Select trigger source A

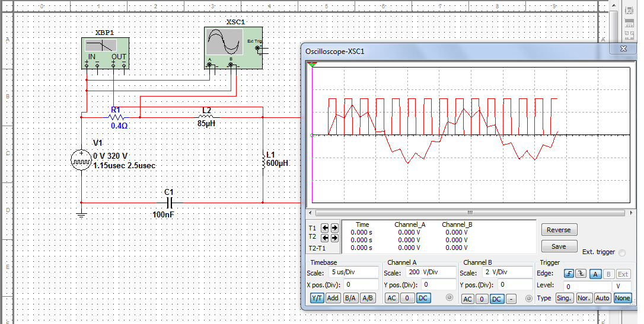(595, 274)
